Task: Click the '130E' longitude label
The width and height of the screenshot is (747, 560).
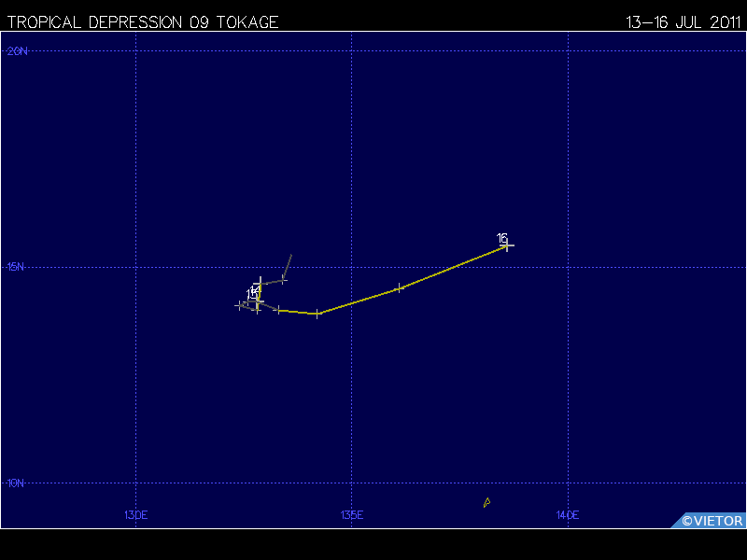Action: tap(136, 515)
